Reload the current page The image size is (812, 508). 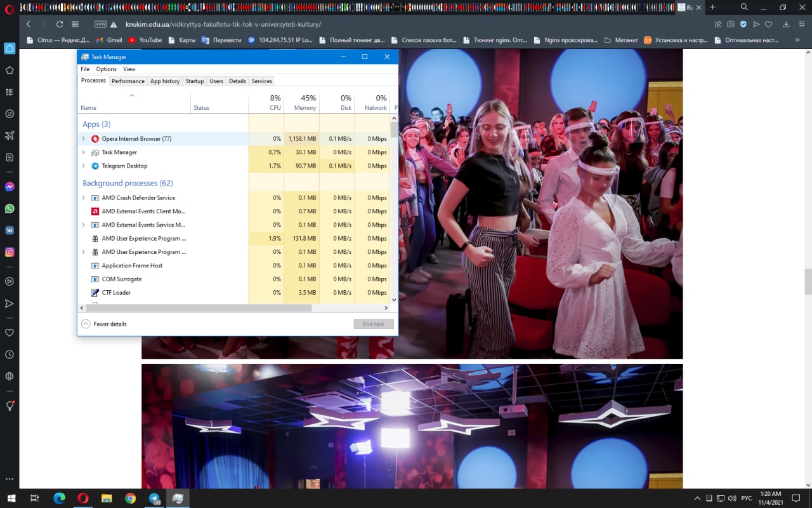[60, 24]
